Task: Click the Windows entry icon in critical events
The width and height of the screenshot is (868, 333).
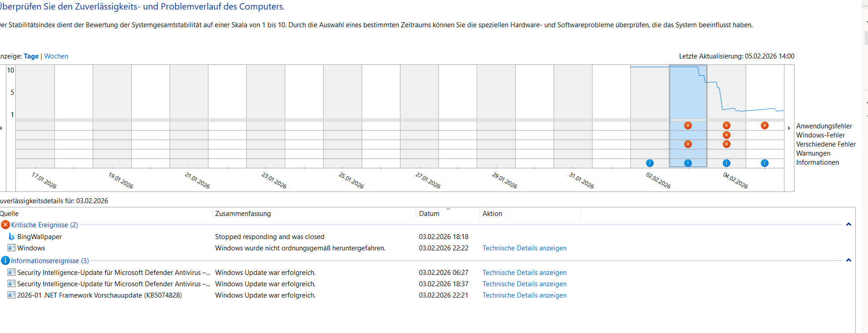Action: [x=11, y=248]
